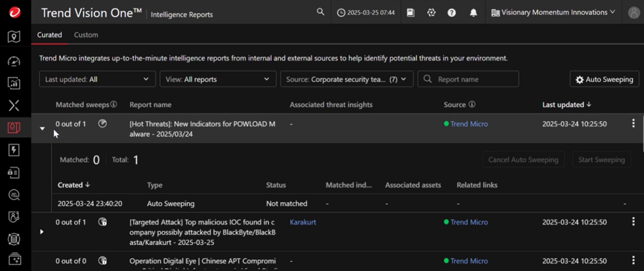
Task: Click the Source column info icon
Action: click(472, 104)
